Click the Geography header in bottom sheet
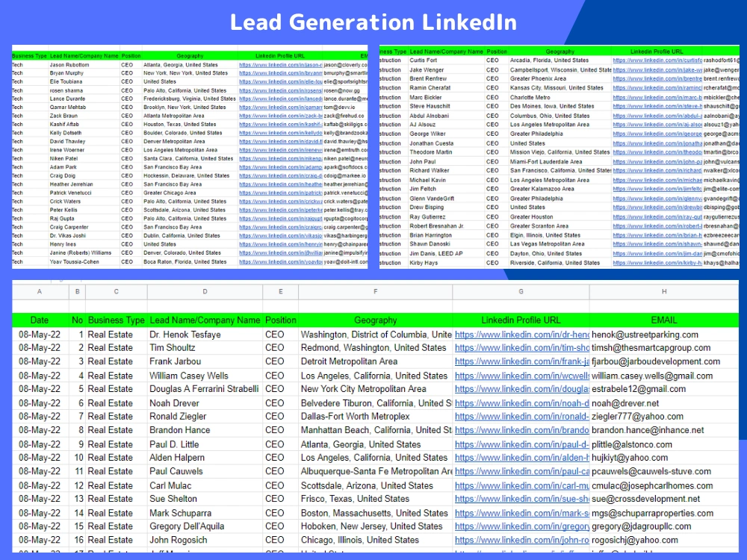The image size is (747, 560). [x=376, y=320]
